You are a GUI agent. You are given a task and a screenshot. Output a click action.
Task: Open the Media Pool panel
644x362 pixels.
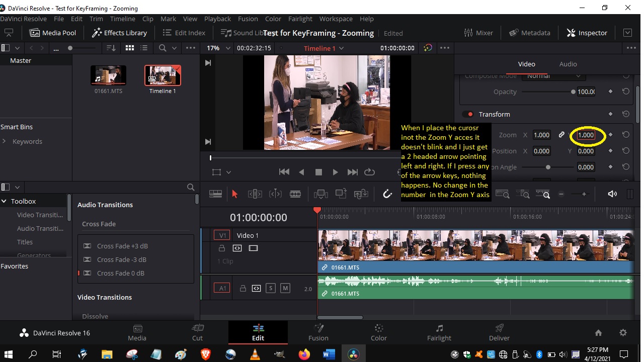pyautogui.click(x=53, y=33)
